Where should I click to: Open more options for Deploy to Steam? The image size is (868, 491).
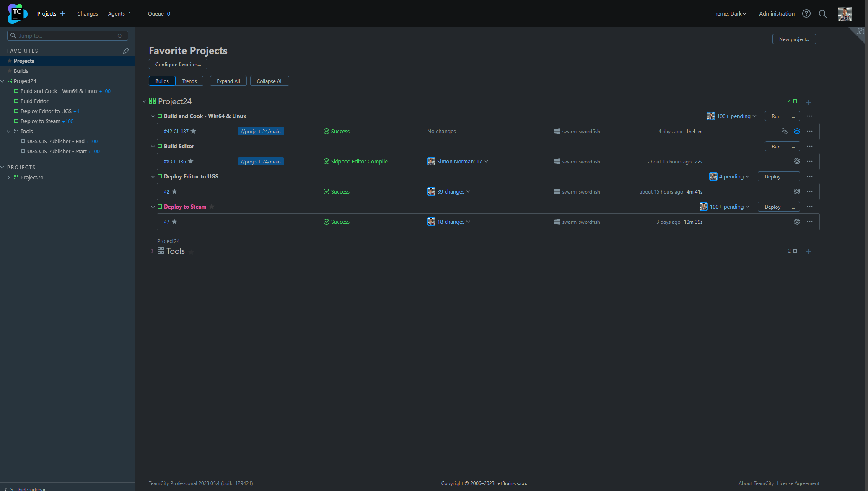(x=809, y=207)
